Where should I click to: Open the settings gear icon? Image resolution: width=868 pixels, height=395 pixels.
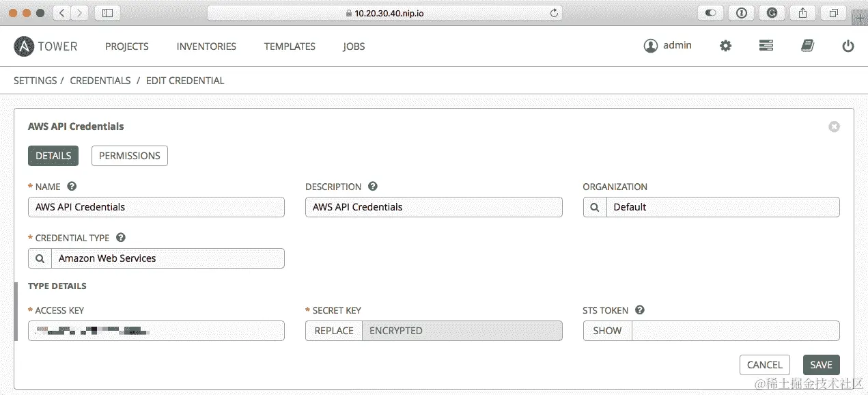pos(725,46)
